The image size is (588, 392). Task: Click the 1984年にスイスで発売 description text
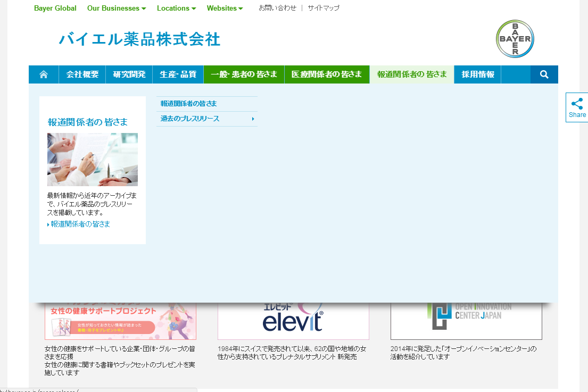[292, 353]
